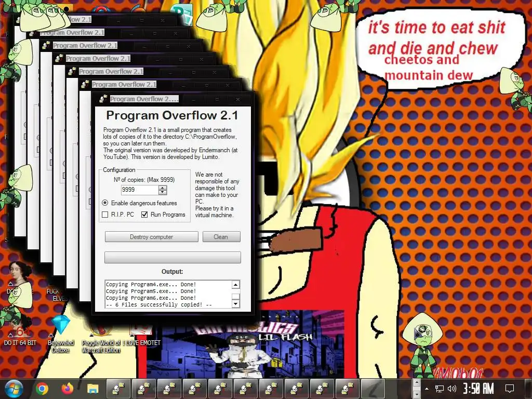Screen dimensions: 532x399
Task: Click the Output box scrollbar thumb
Action: [x=236, y=297]
